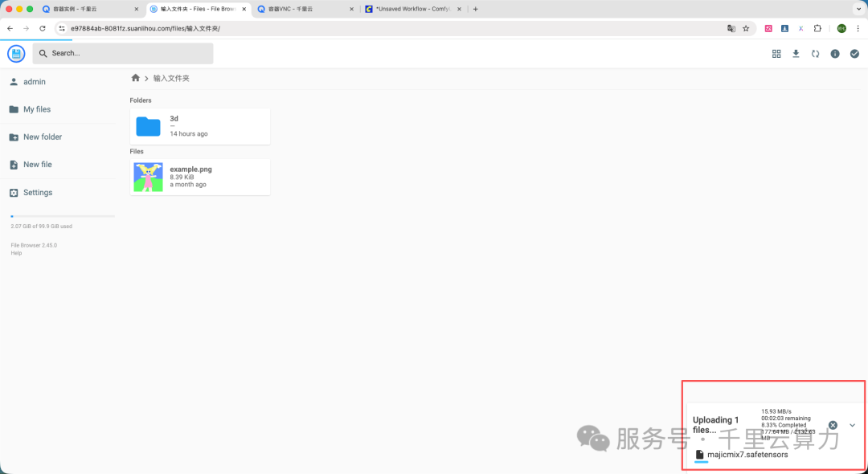Click the info icon in the toolbar
868x474 pixels.
click(x=835, y=54)
